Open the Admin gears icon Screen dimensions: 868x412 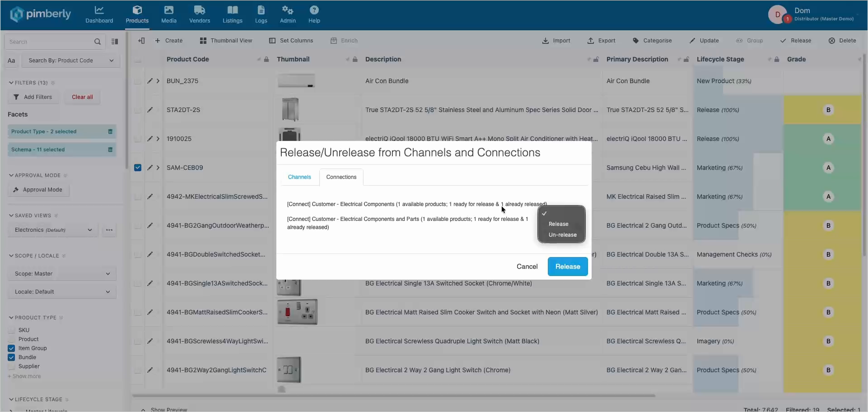coord(288,10)
